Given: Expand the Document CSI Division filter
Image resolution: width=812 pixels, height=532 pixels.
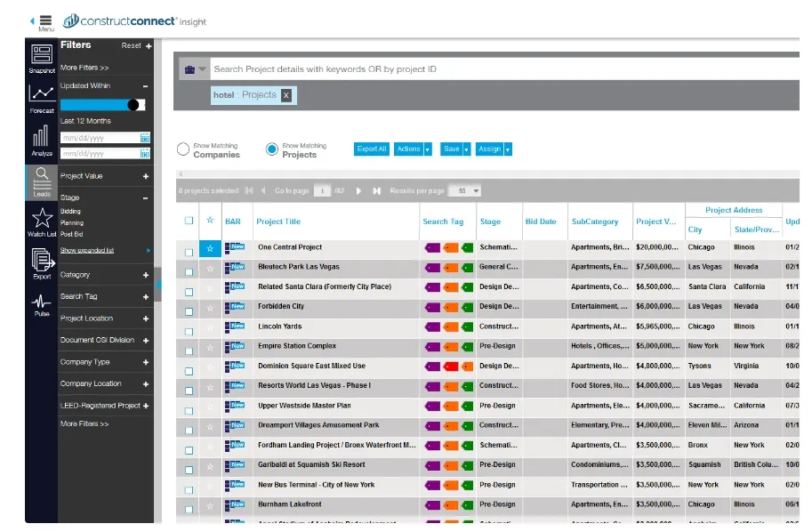Looking at the screenshot, I should tap(146, 341).
